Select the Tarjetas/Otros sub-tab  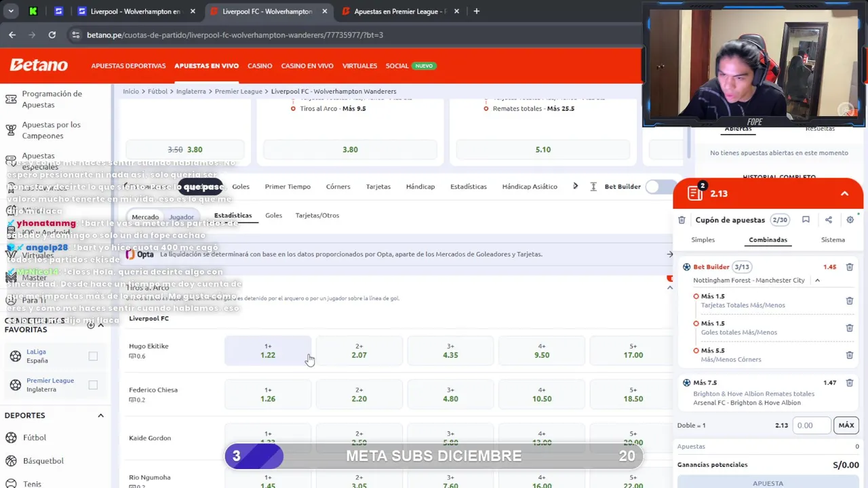[x=317, y=216]
